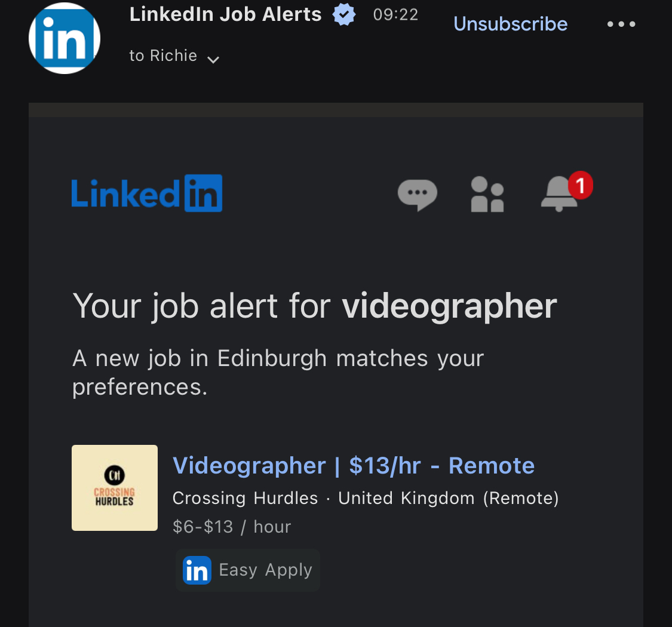Click the LinkedIn sender avatar
This screenshot has height=627, width=672.
pos(65,38)
